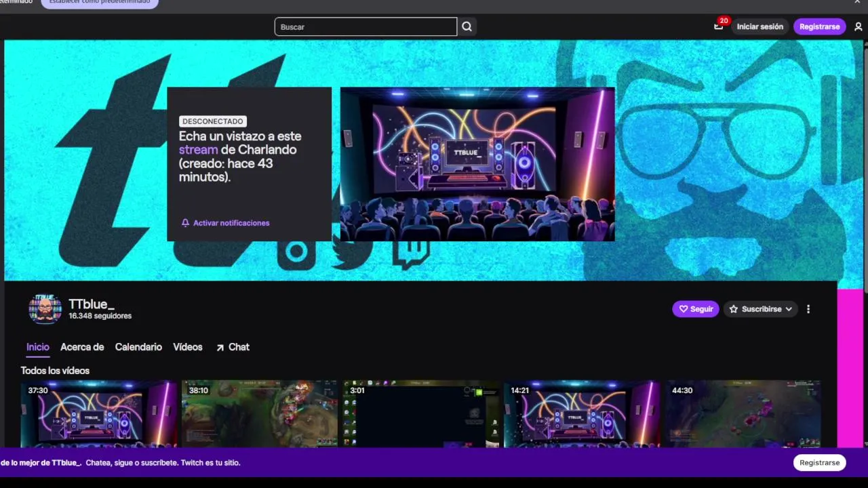Open the user profile icon menu
The height and width of the screenshot is (488, 868).
pos(858,26)
